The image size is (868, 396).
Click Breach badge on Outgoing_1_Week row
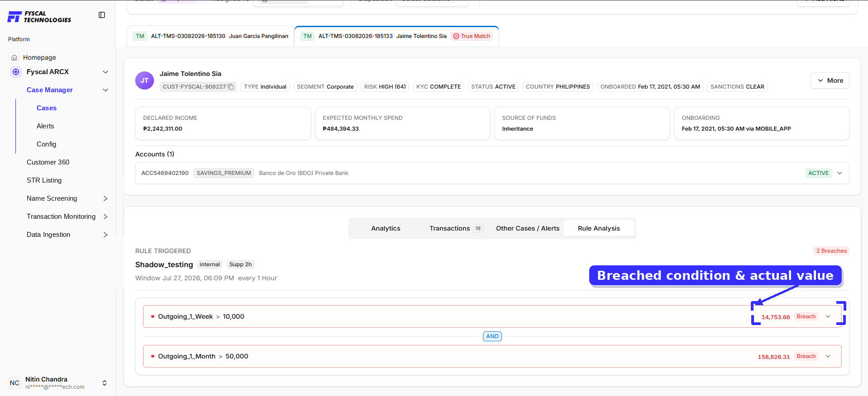click(806, 316)
